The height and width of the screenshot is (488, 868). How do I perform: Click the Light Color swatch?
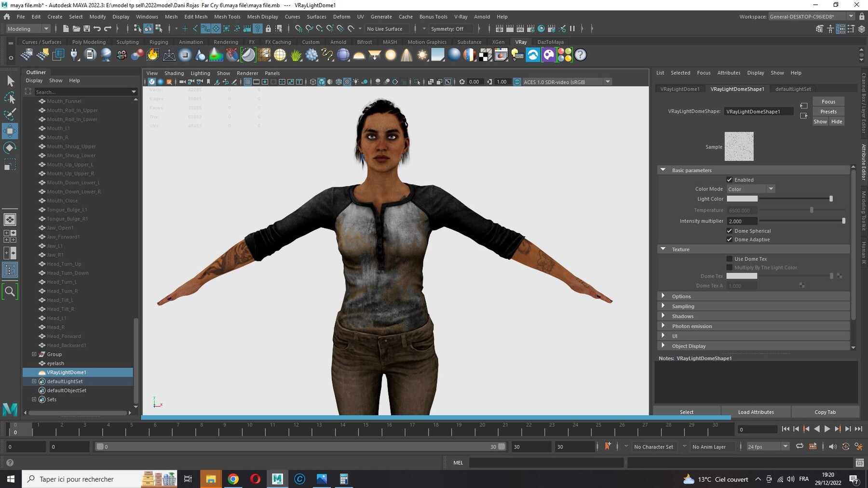[742, 198]
